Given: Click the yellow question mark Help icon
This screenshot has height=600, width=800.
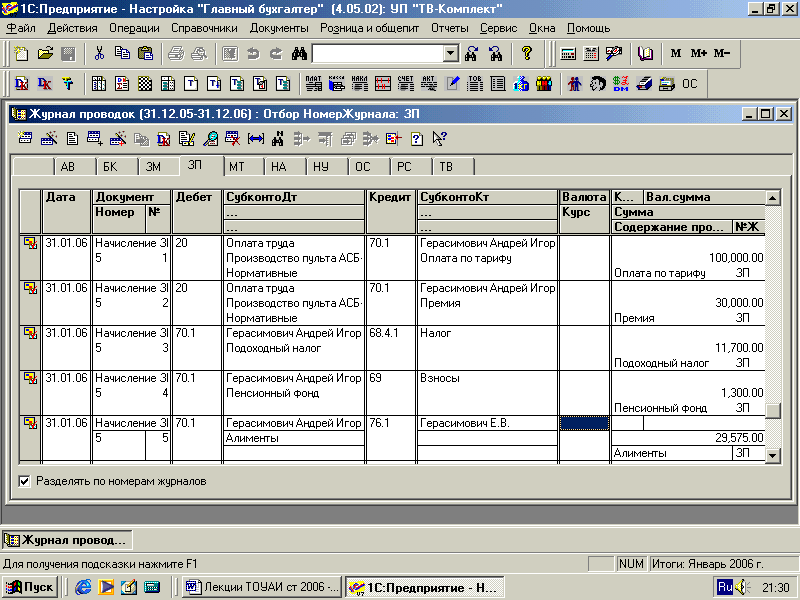Looking at the screenshot, I should click(526, 54).
